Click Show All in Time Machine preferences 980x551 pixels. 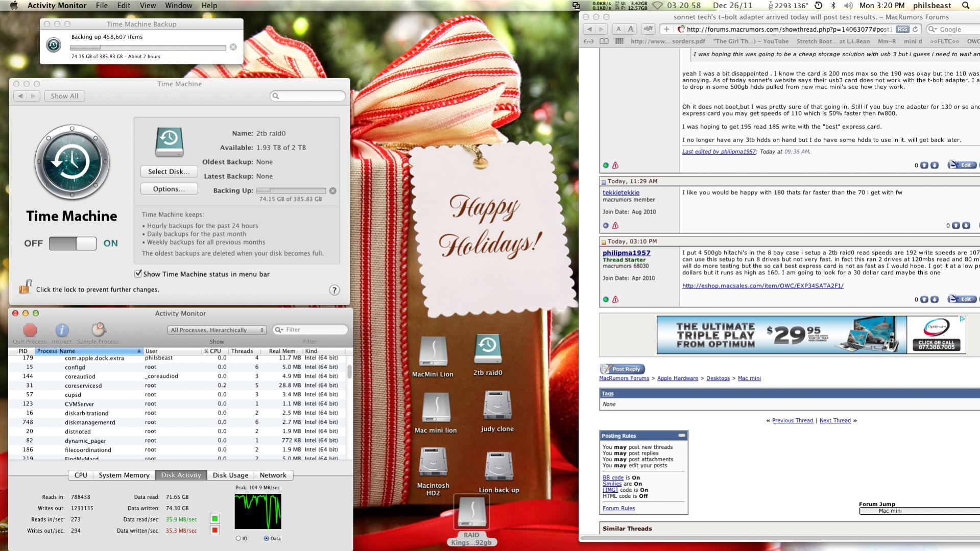(x=64, y=96)
